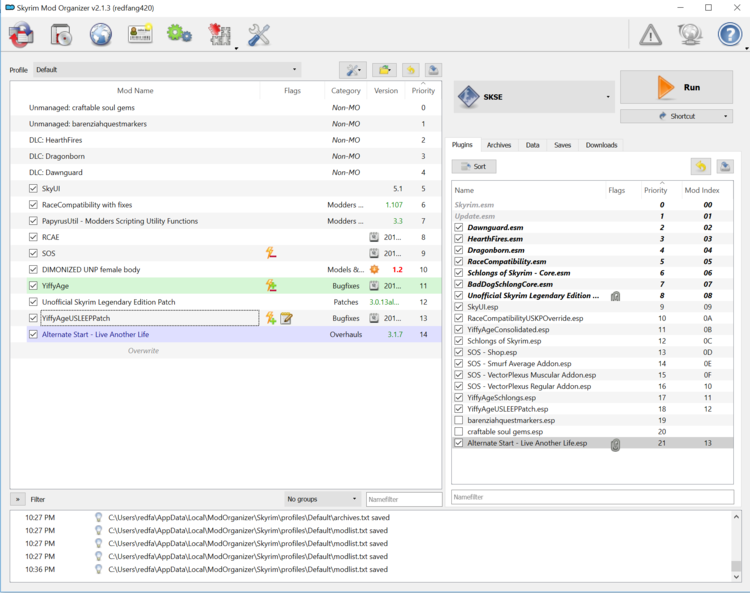Image resolution: width=750 pixels, height=593 pixels.
Task: Toggle the PapyrusUtil mod checkbox
Action: point(33,221)
